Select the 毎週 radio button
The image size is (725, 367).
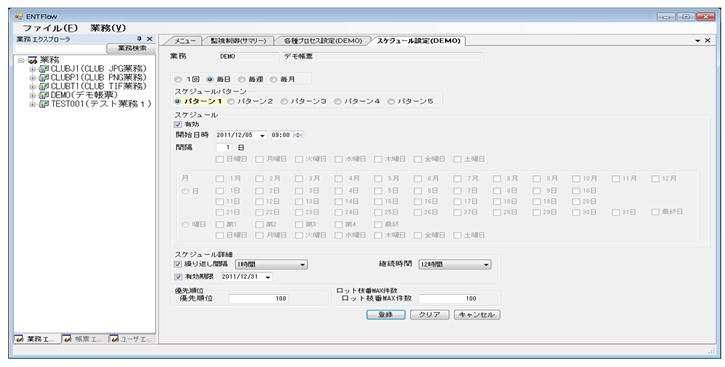pyautogui.click(x=242, y=80)
